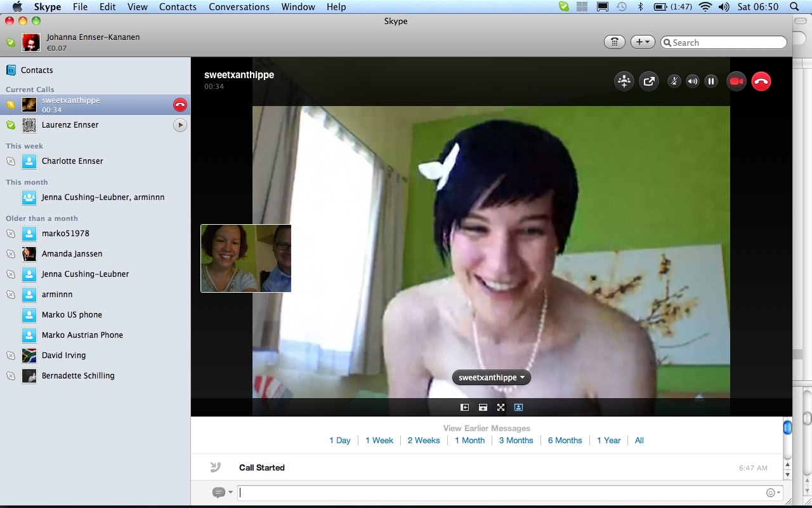The height and width of the screenshot is (508, 812).
Task: Open David Irving's conversation
Action: coord(95,356)
